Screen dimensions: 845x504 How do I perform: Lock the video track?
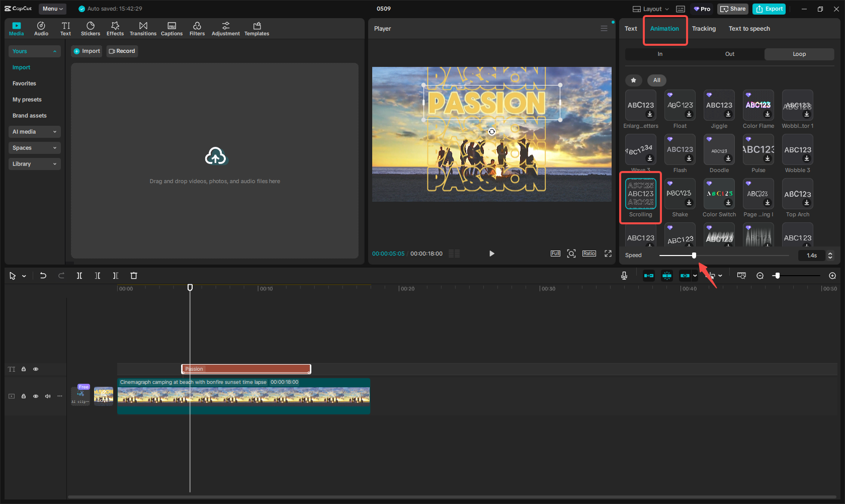click(24, 396)
